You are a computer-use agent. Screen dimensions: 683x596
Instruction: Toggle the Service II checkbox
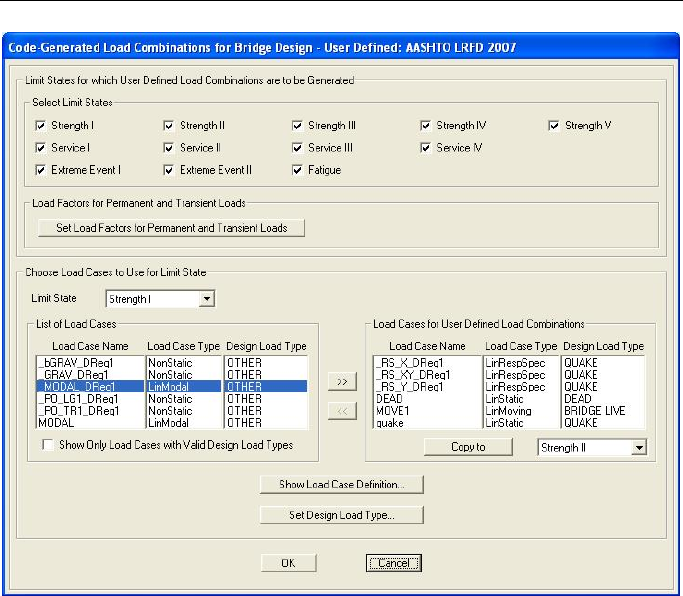[169, 148]
